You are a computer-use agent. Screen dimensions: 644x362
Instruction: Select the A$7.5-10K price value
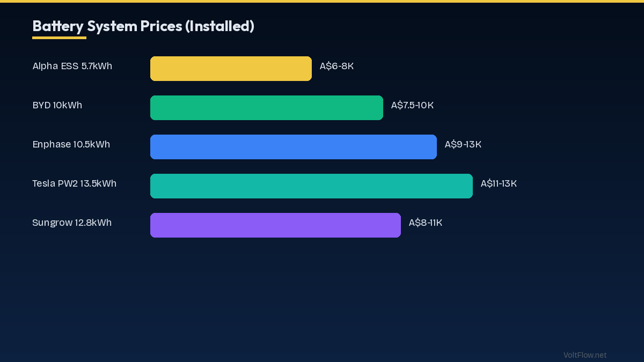click(412, 105)
